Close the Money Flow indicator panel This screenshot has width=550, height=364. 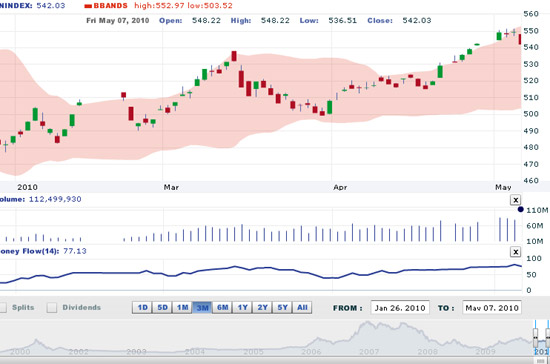515,252
